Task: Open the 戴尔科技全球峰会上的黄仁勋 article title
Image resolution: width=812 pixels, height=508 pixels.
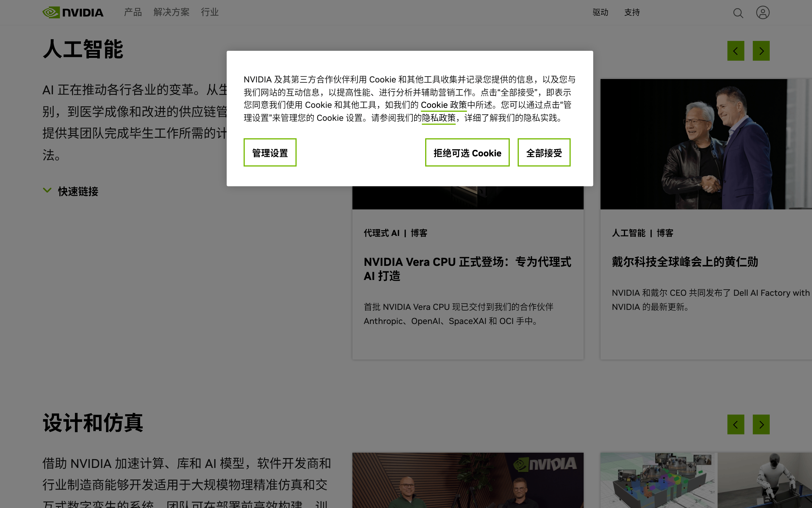Action: tap(685, 262)
